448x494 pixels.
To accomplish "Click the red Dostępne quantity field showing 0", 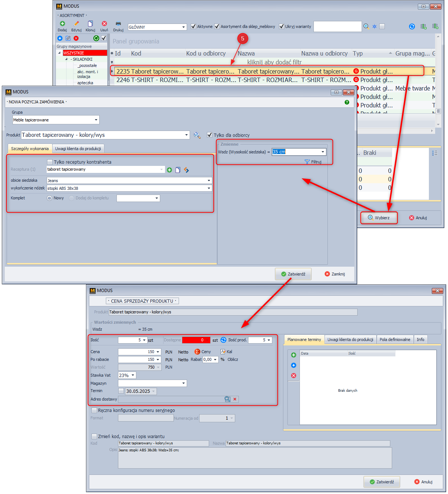I will pyautogui.click(x=196, y=340).
